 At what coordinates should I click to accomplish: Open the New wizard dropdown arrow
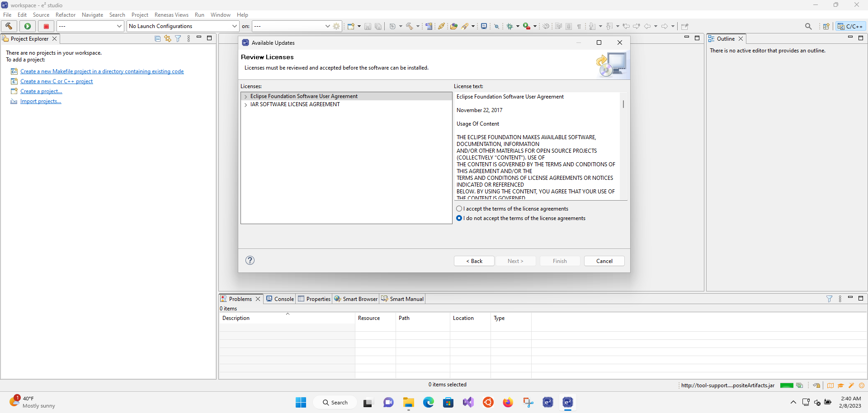(x=359, y=26)
